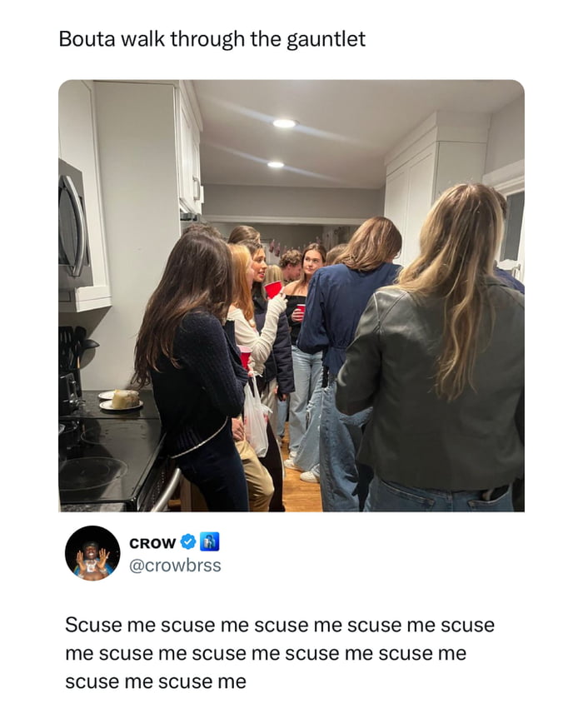This screenshot has width=583, height=728.
Task: Select the 'Scuse me scuse me' tweet text
Action: 280,653
